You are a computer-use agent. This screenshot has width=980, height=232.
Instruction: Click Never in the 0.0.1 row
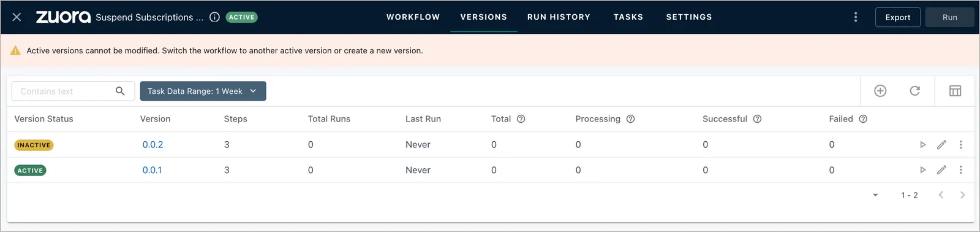(418, 170)
